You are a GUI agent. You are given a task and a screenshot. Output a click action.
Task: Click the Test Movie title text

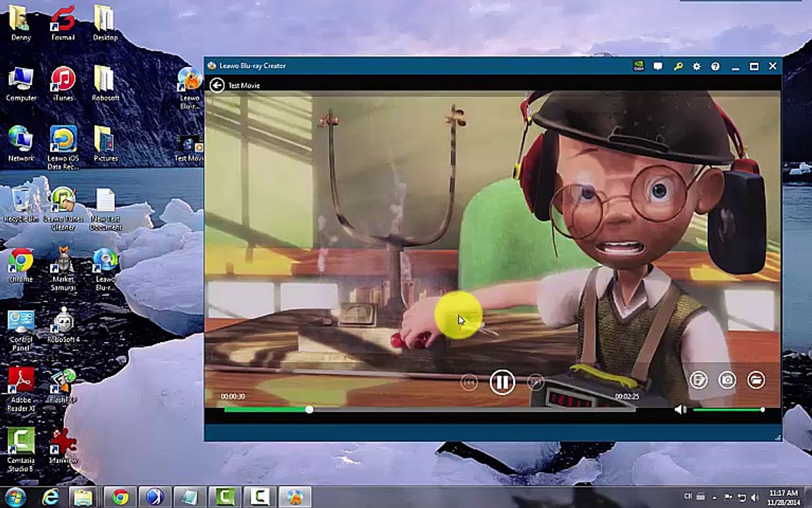tap(244, 85)
